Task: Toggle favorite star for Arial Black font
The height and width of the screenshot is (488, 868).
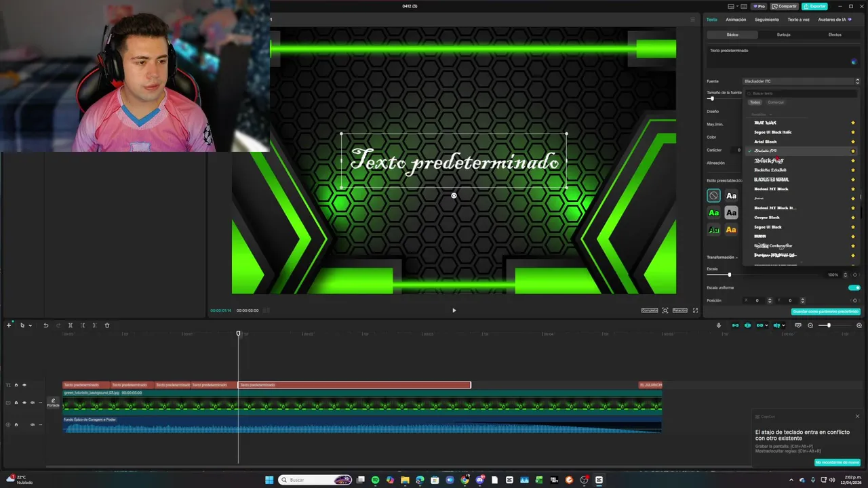Action: tap(853, 142)
